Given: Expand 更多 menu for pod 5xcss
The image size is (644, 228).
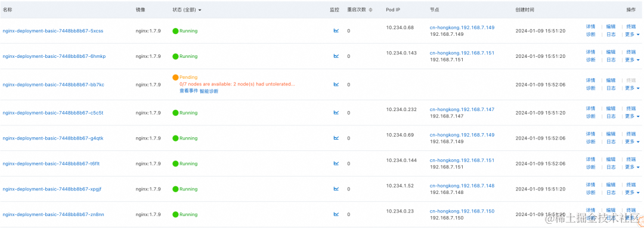Looking at the screenshot, I should (x=632, y=35).
